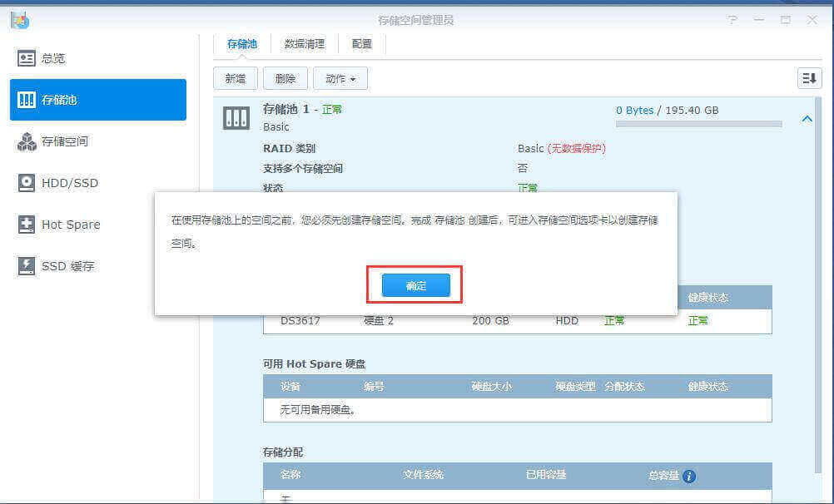This screenshot has height=504, width=834.
Task: Open the 动作 dropdown menu
Action: click(x=340, y=79)
